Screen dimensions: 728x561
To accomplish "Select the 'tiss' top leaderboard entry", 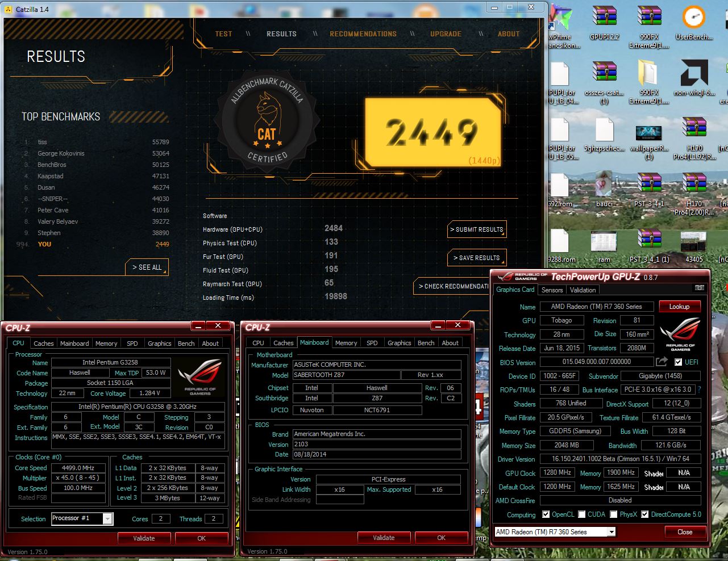I will click(x=97, y=142).
